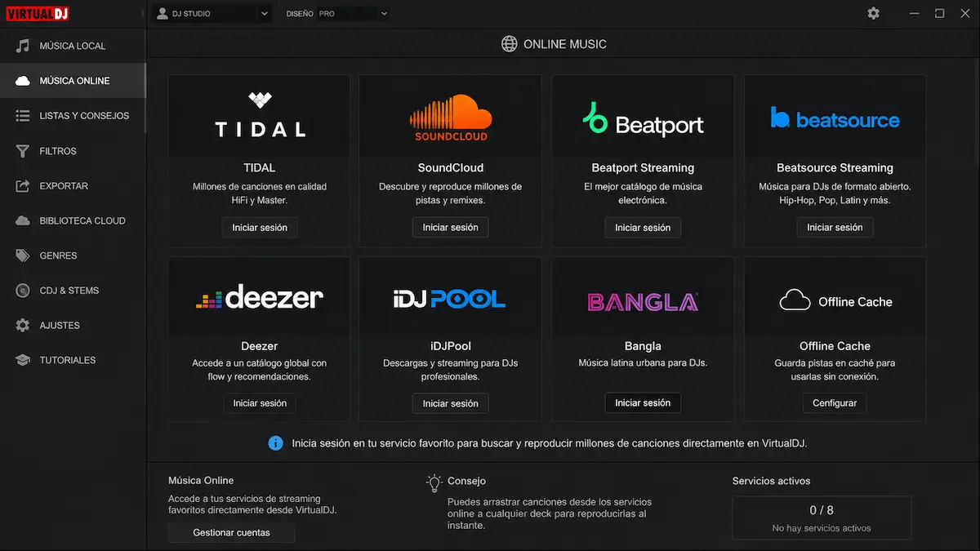Screen dimensions: 980x551
Task: Click the Gestionar cuentas button
Action: [x=231, y=532]
